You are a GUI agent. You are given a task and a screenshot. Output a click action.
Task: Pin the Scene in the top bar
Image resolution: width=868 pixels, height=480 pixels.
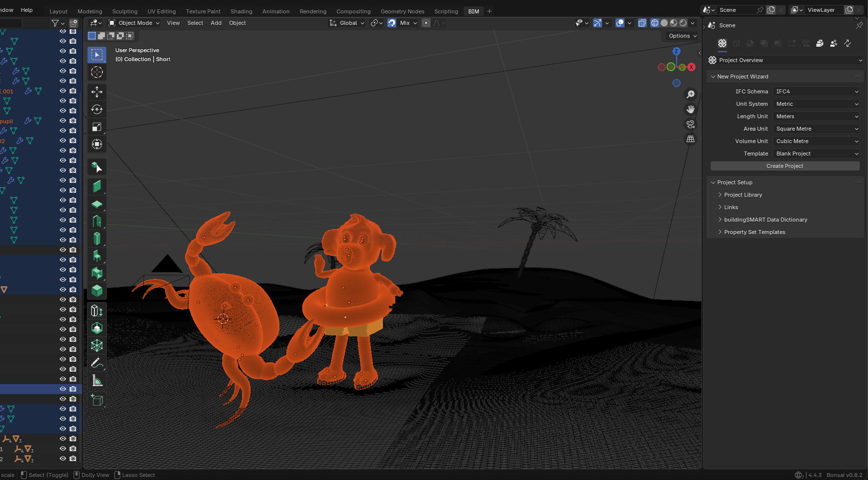(x=760, y=10)
